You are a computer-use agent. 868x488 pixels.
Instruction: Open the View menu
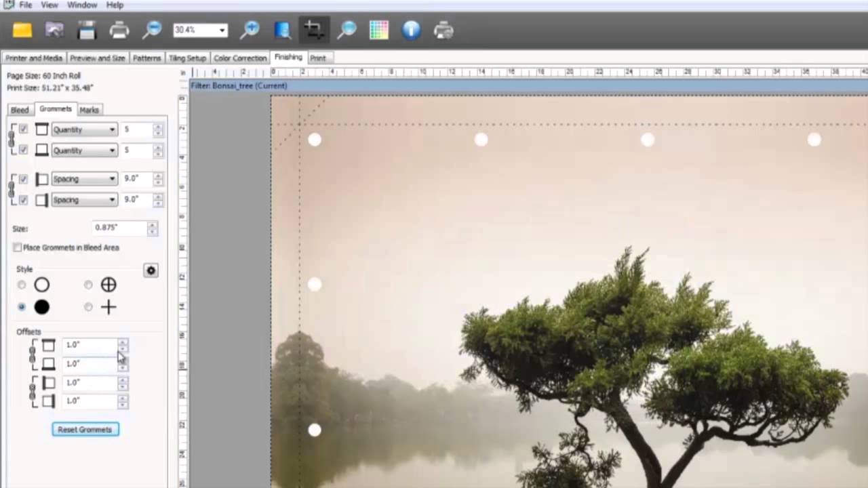pos(50,5)
